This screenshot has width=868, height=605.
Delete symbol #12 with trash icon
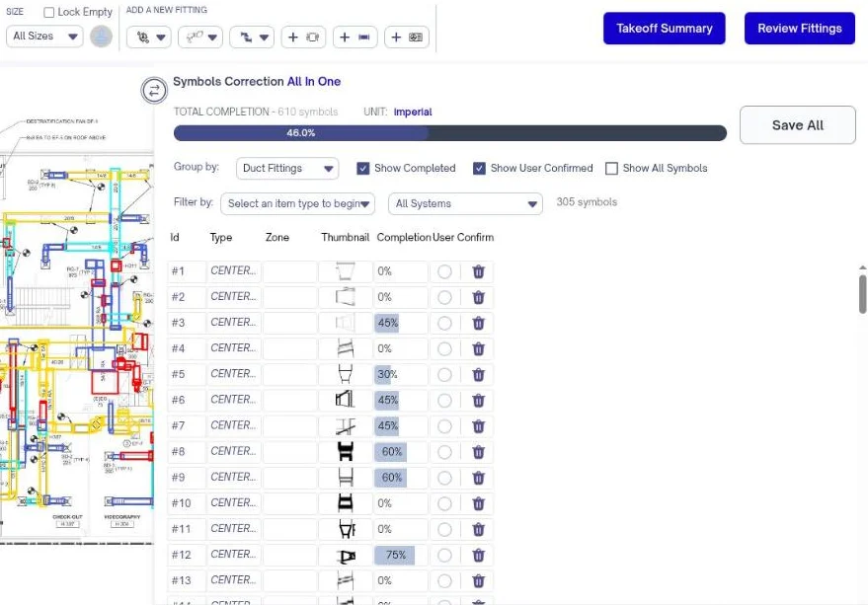point(478,556)
